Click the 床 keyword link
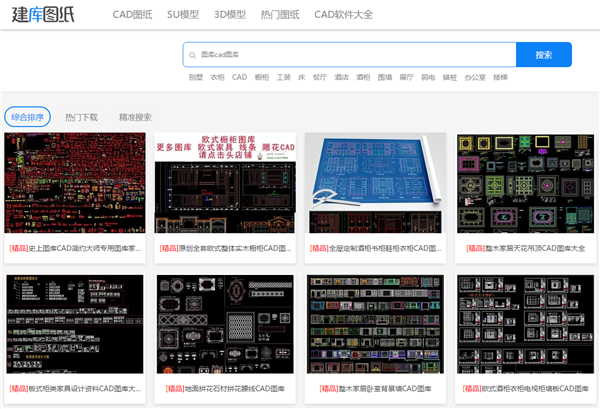 point(302,77)
